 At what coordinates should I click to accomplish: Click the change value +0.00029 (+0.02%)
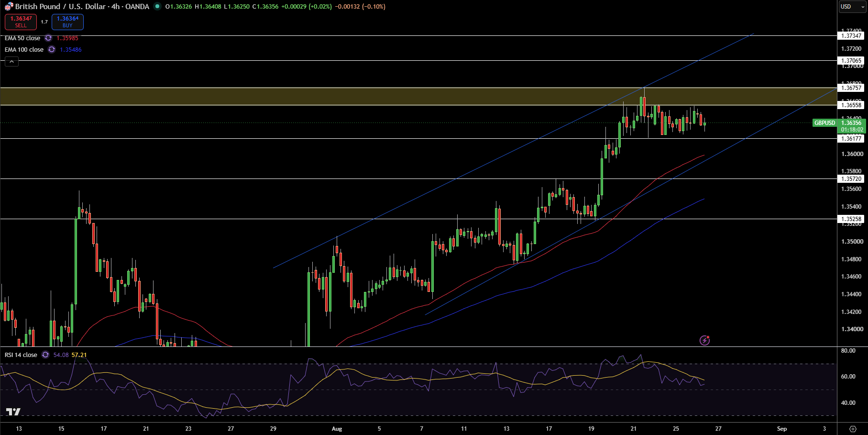click(306, 7)
